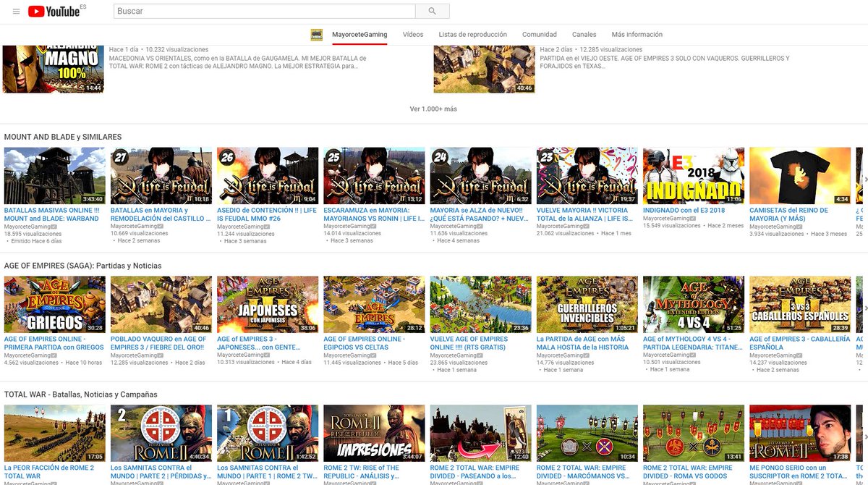Open Life is Feudal episode 26 thumbnail

(x=268, y=176)
